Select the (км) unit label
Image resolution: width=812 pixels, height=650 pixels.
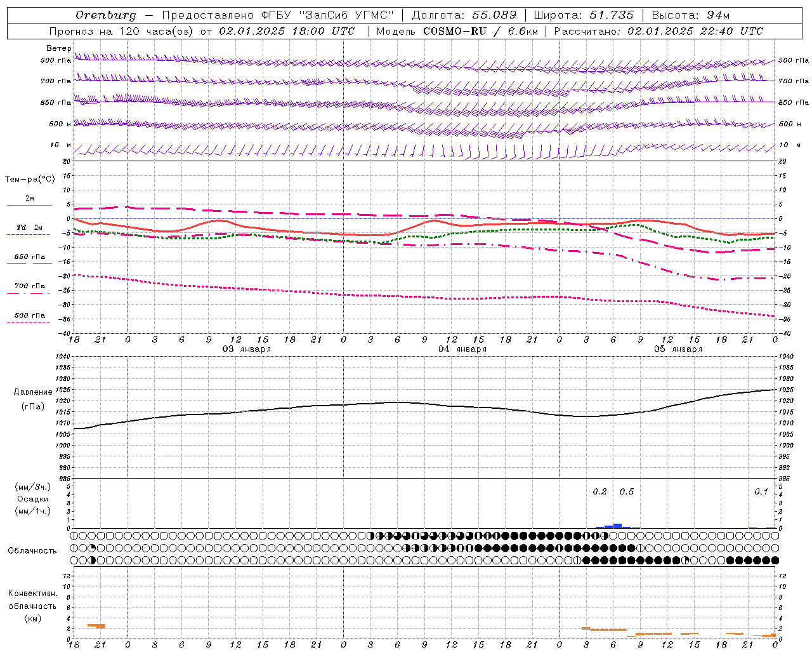[33, 618]
